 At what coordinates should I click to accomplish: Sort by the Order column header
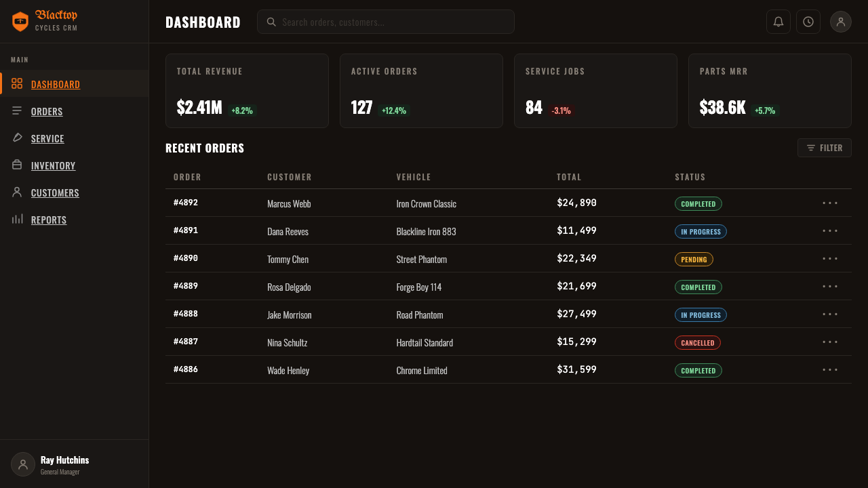click(187, 177)
